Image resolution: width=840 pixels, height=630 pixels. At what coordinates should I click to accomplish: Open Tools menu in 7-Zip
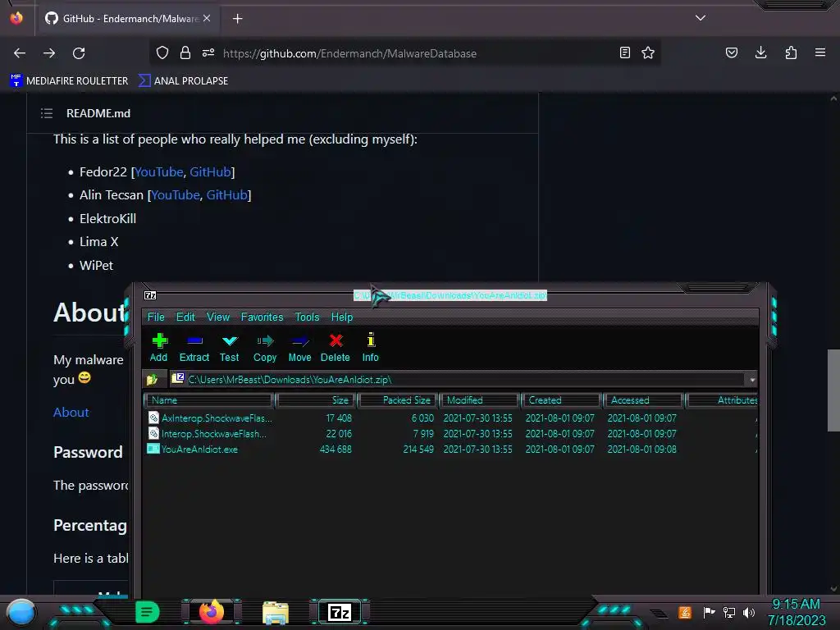(x=307, y=317)
